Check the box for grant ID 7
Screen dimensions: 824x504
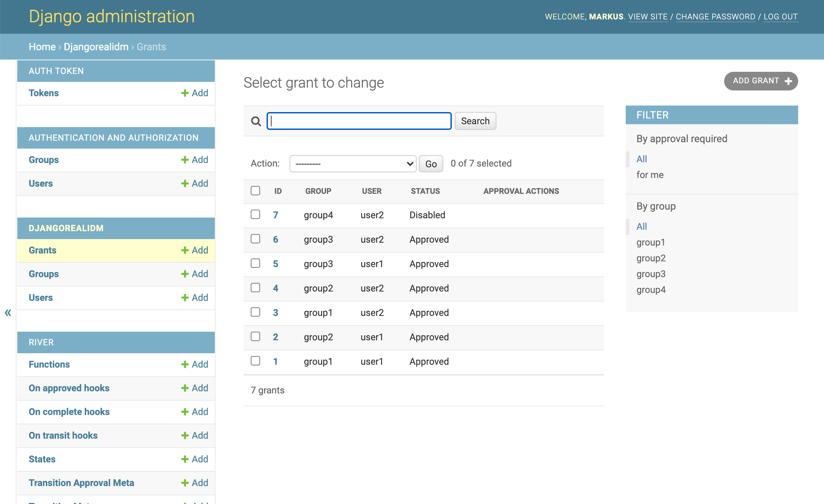coord(255,214)
